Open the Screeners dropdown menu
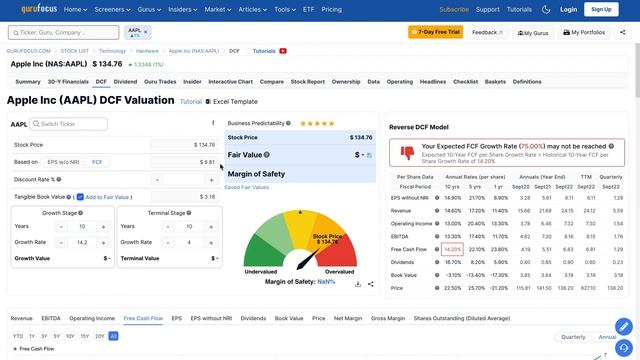640x360 pixels. click(112, 9)
